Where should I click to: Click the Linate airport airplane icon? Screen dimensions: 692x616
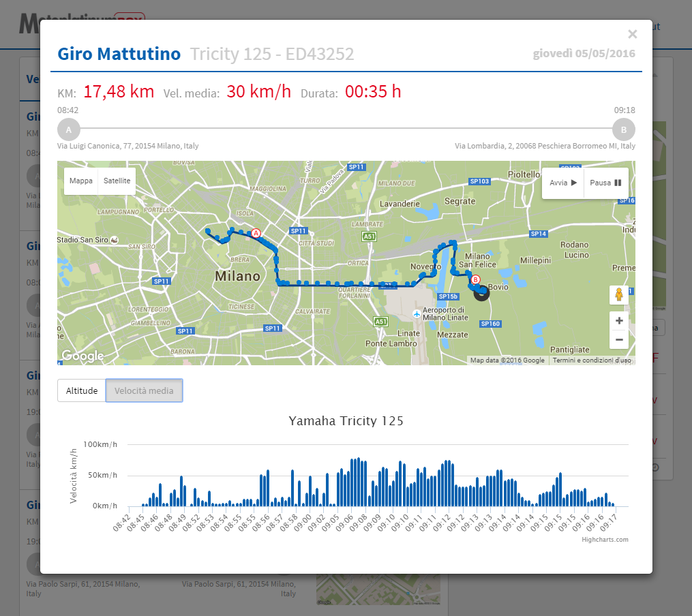pos(417,314)
